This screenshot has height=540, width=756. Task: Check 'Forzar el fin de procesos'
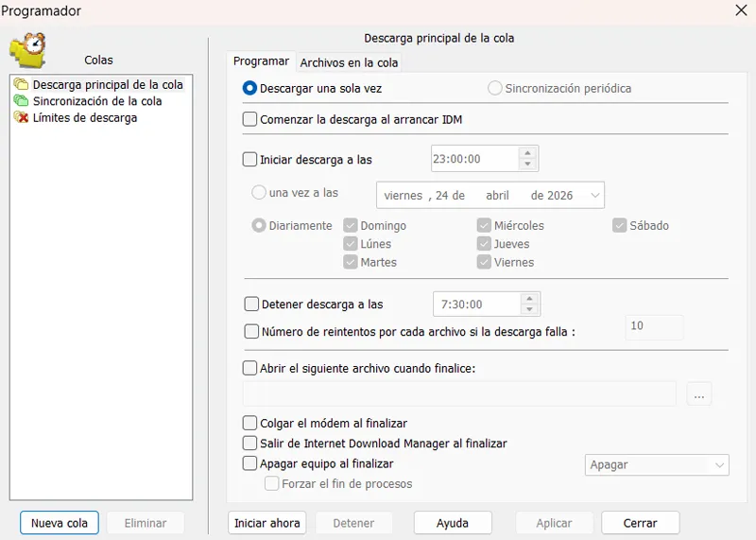(271, 483)
